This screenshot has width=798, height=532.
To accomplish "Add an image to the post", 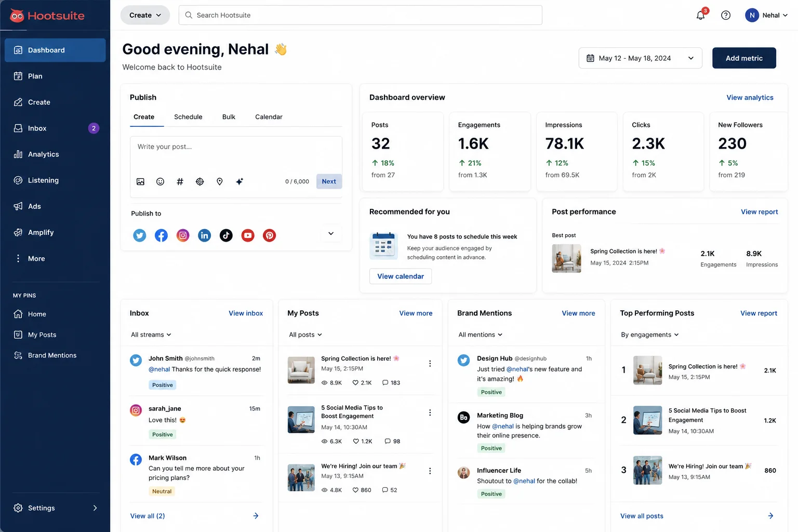I will pyautogui.click(x=140, y=181).
